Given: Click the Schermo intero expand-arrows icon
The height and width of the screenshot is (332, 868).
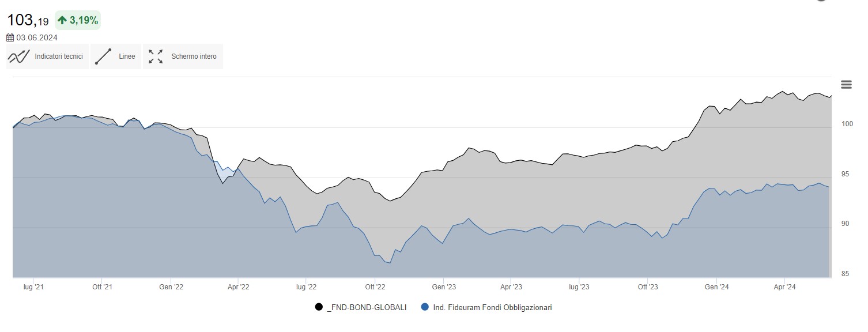Looking at the screenshot, I should [x=156, y=56].
